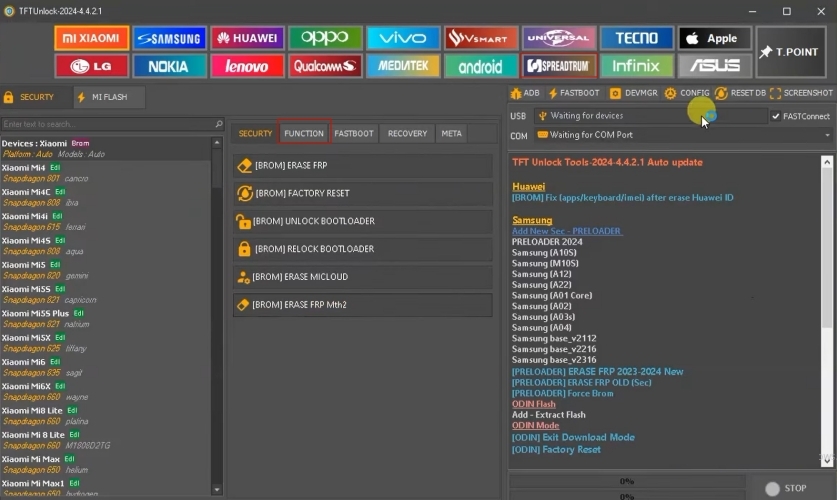Viewport: 837px width, 500px height.
Task: Choose the Oppo brand button
Action: (325, 38)
